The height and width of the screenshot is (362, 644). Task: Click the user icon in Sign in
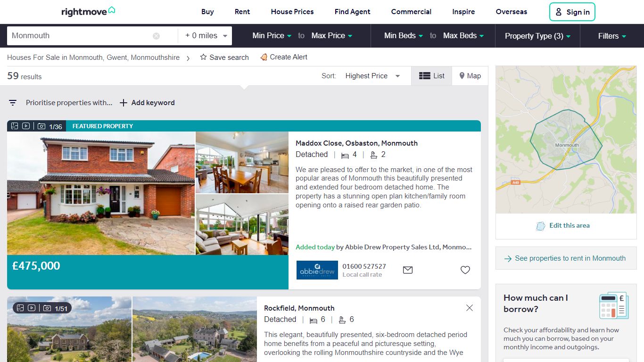[x=558, y=12]
